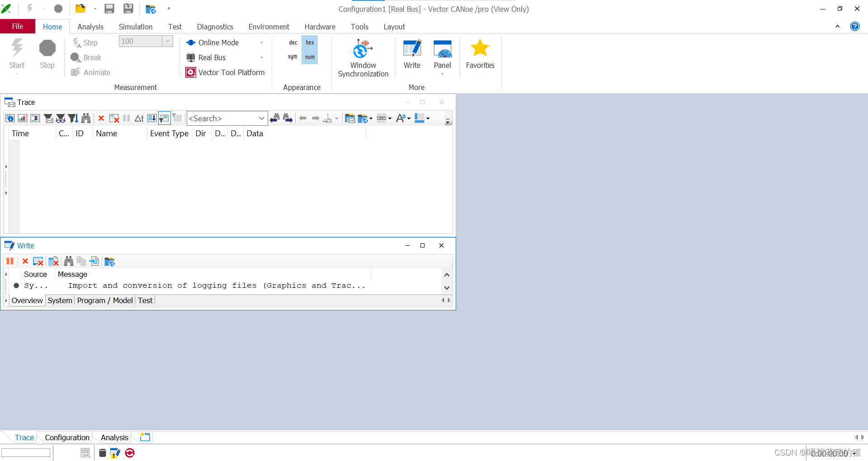
Task: Click the add new desktop icon
Action: click(x=145, y=437)
